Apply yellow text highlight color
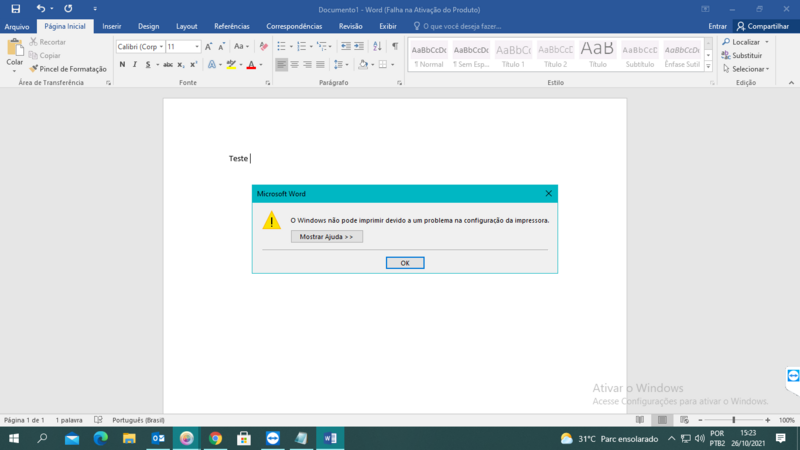The height and width of the screenshot is (450, 800). click(x=231, y=64)
